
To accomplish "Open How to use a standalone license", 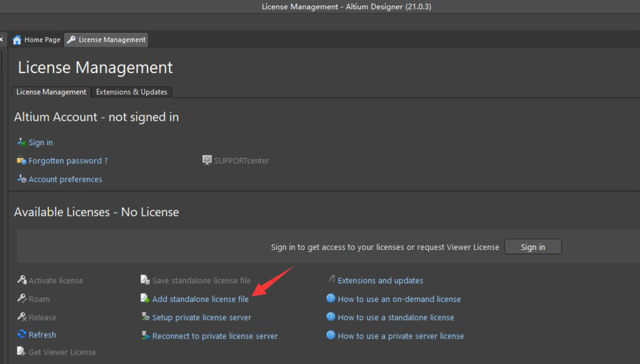I will pyautogui.click(x=396, y=317).
